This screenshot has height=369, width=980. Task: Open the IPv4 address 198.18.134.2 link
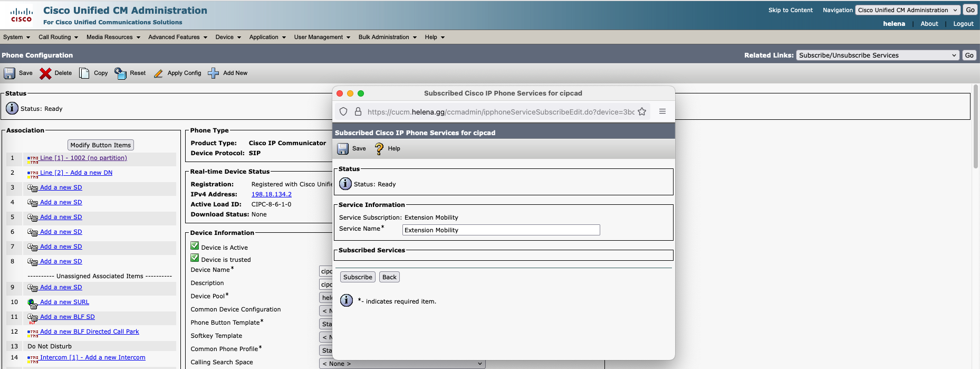271,194
